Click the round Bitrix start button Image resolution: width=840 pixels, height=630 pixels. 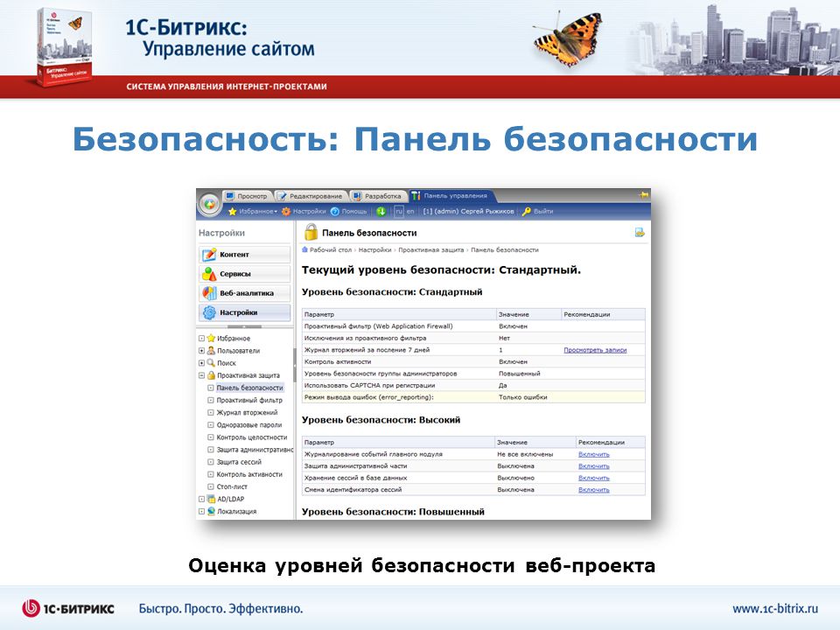pos(209,204)
